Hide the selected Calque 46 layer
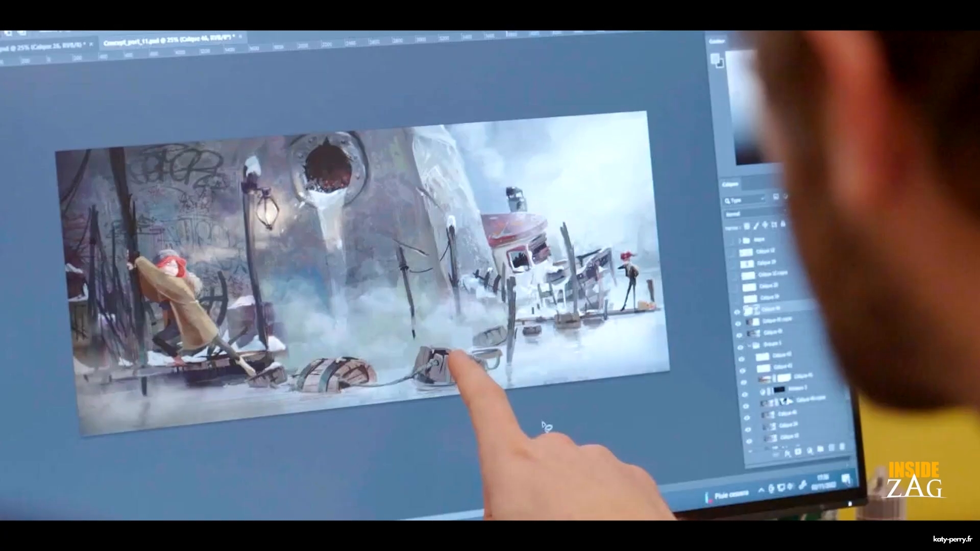Screen dimensions: 980x551 tap(737, 311)
